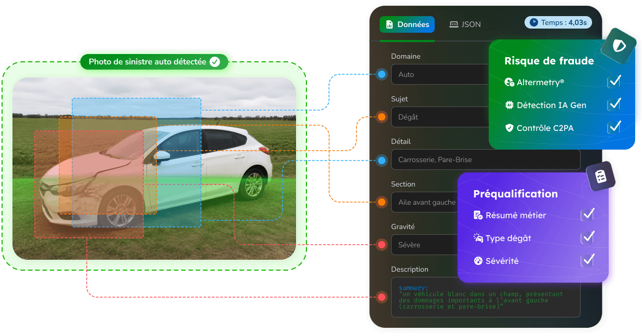
Task: Toggle the Type dégât checkbox
Action: (587, 237)
